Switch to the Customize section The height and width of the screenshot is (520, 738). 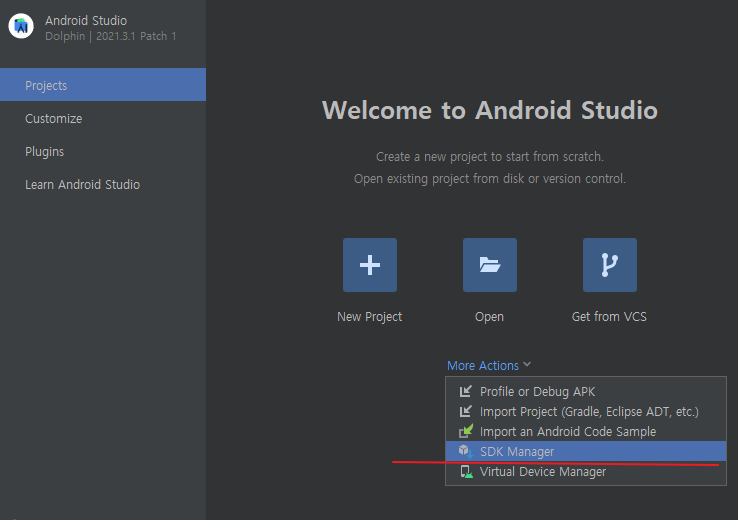click(103, 119)
